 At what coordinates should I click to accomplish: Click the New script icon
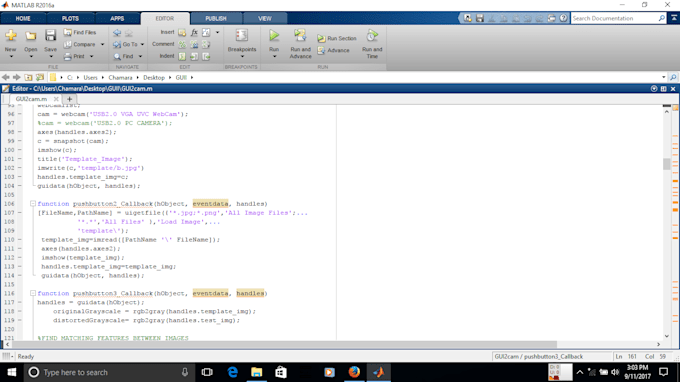(x=11, y=36)
